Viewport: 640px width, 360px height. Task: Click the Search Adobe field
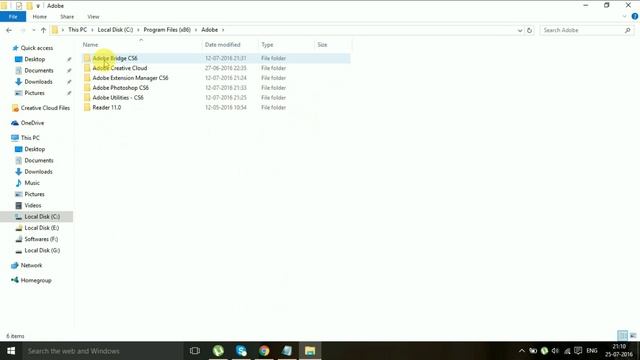[x=586, y=30]
